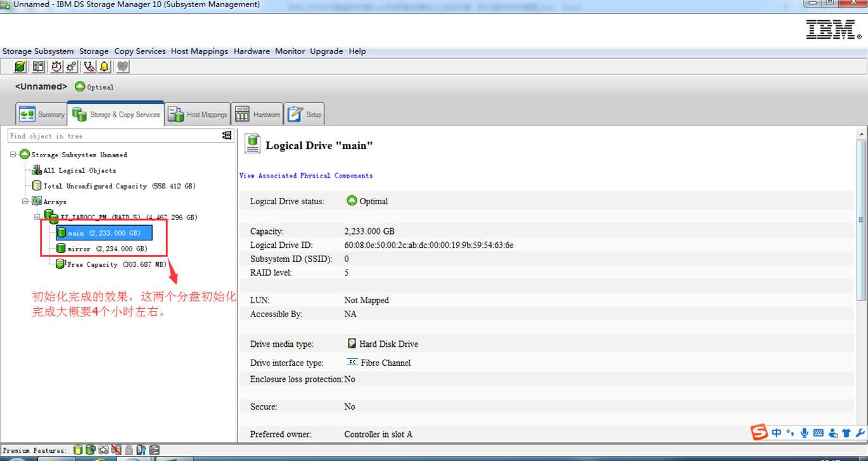Click the open-book toolbar icon
868x461 pixels.
(39, 67)
